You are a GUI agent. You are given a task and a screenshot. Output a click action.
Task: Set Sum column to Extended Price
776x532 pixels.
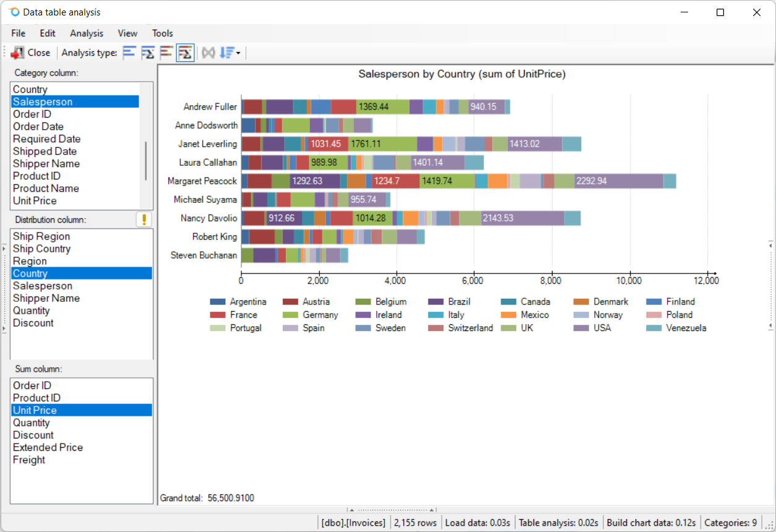click(48, 447)
